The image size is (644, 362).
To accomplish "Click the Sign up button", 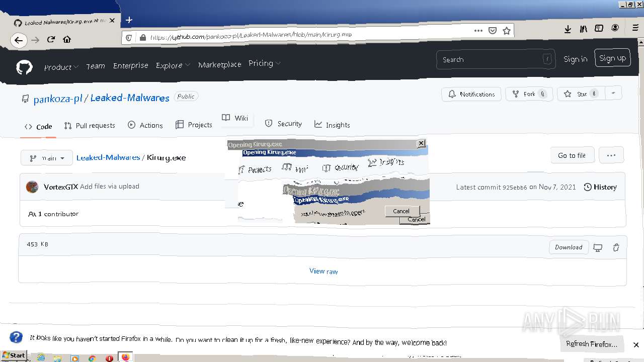I will 612,58.
